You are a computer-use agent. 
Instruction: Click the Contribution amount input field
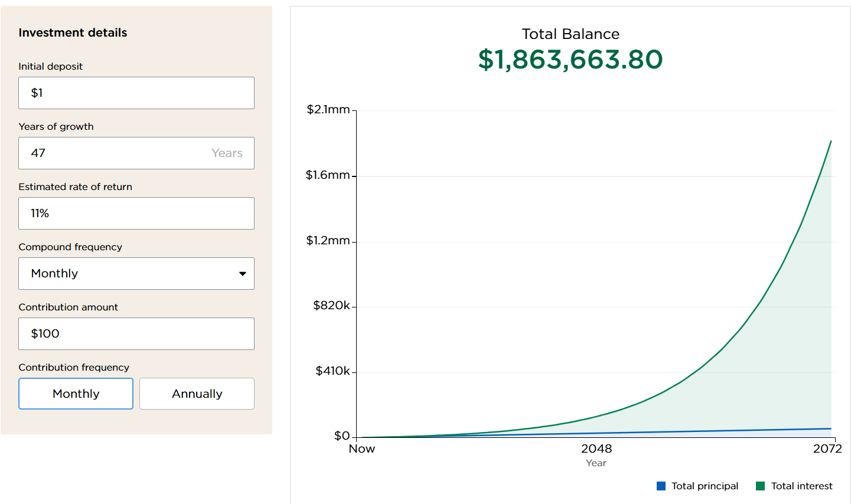pyautogui.click(x=136, y=333)
